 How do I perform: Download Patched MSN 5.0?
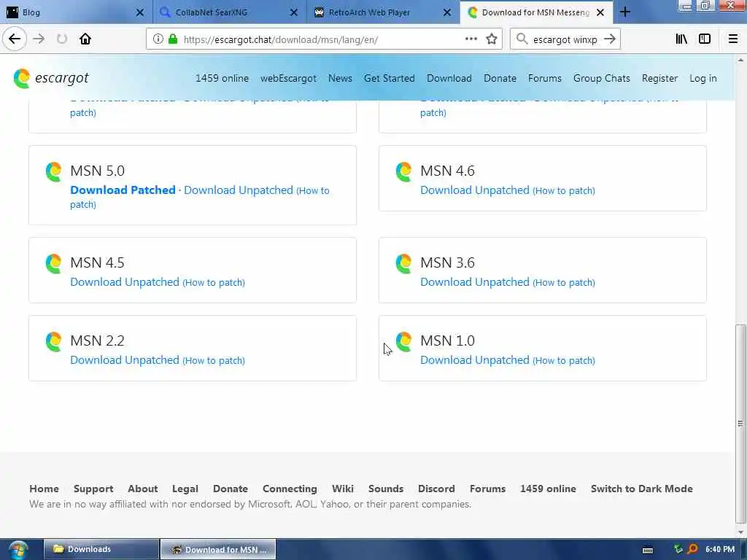123,190
